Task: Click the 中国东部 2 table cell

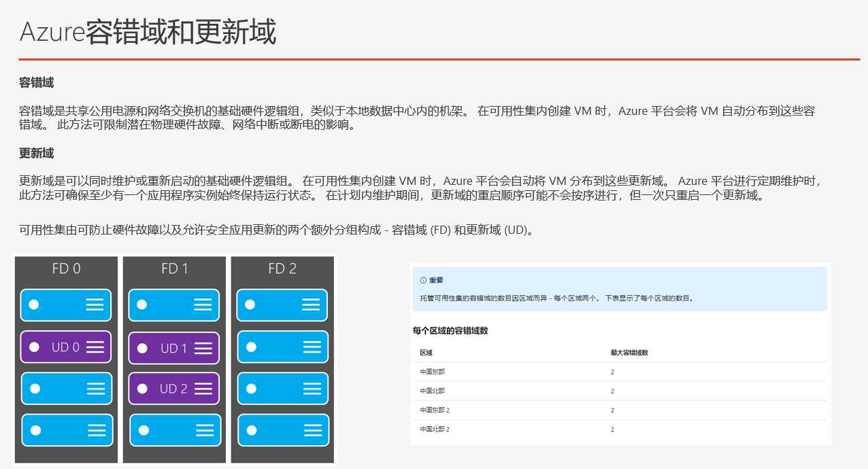Action: (435, 410)
